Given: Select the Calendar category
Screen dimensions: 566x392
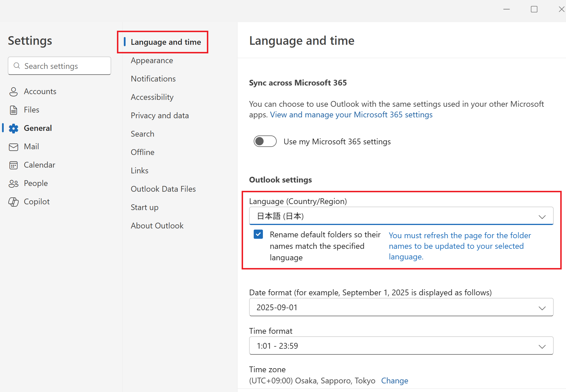Looking at the screenshot, I should [39, 165].
